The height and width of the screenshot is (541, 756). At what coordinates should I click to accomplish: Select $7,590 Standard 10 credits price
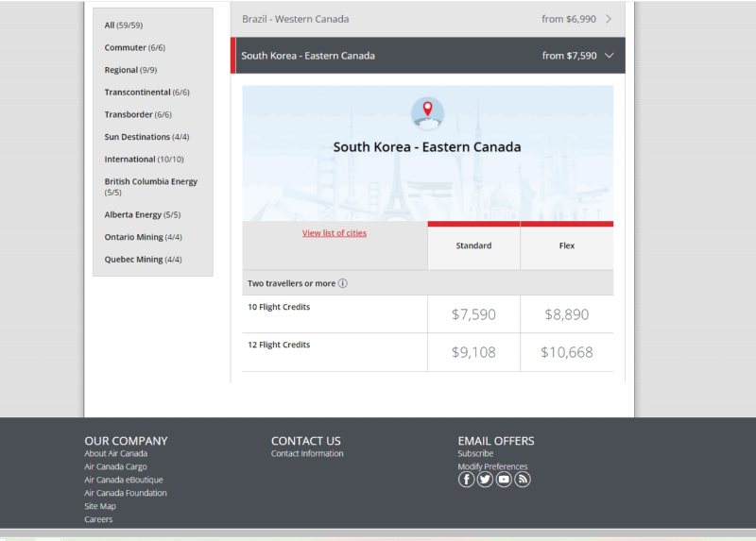click(473, 314)
